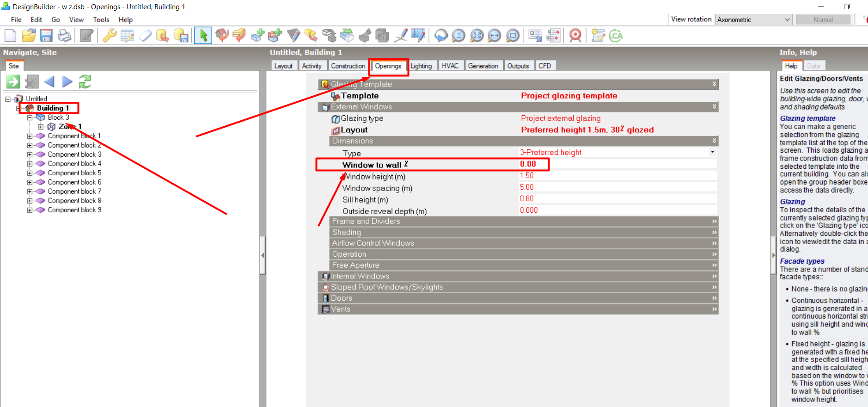Click the add new block icon

point(258,36)
